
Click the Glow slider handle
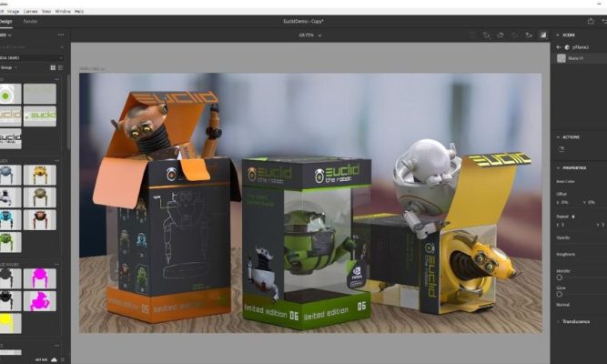click(559, 294)
